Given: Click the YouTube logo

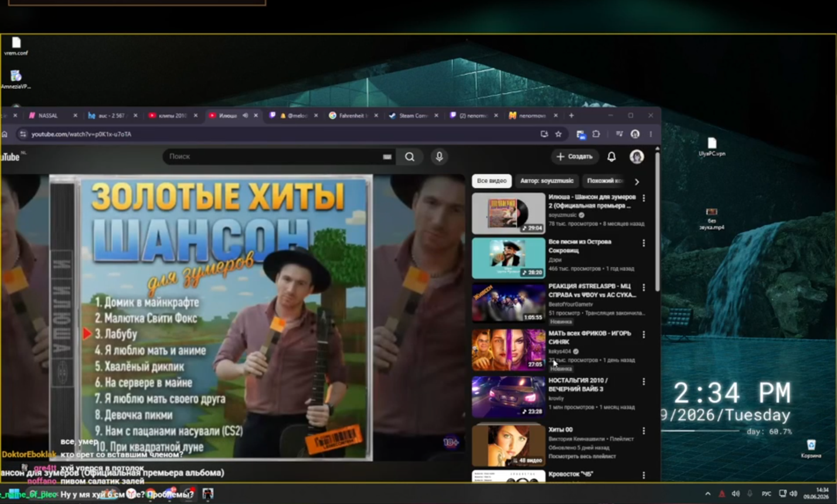Looking at the screenshot, I should 10,156.
